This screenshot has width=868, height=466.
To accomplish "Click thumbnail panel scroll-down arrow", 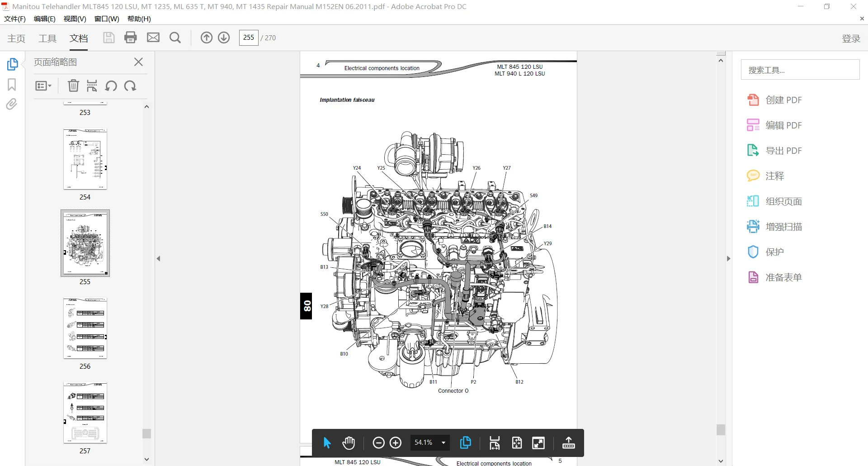I will pyautogui.click(x=146, y=459).
